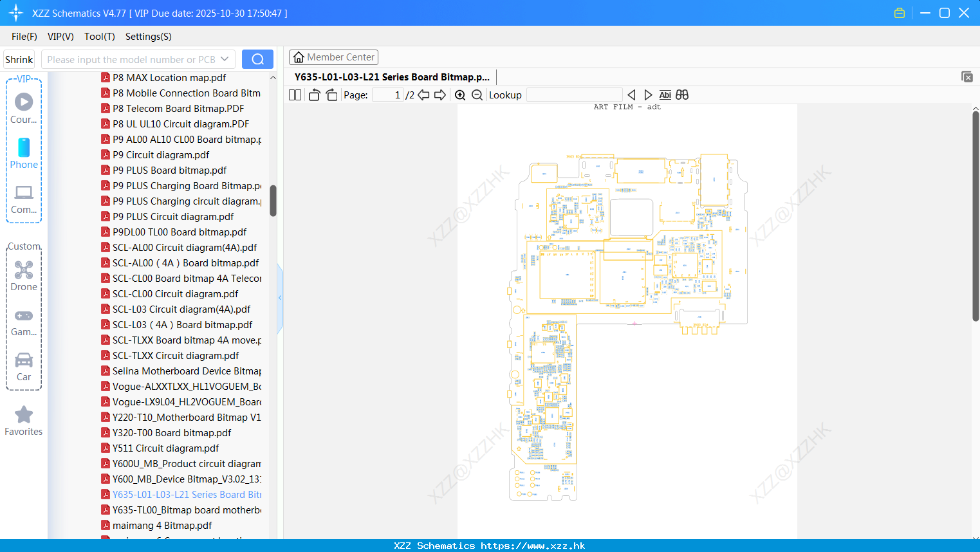Open the Courses category icon

coord(24,108)
